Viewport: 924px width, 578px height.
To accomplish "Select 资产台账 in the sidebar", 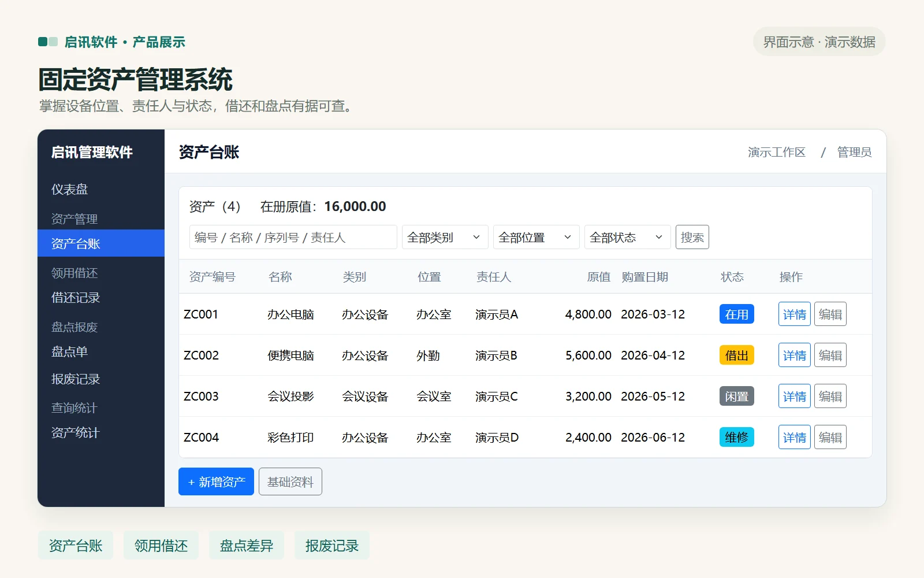I will tap(101, 243).
